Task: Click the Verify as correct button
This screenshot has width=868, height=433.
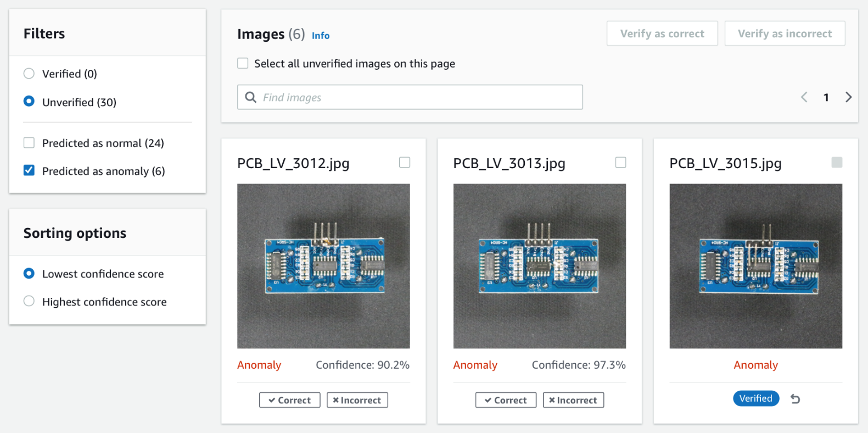Action: point(662,34)
